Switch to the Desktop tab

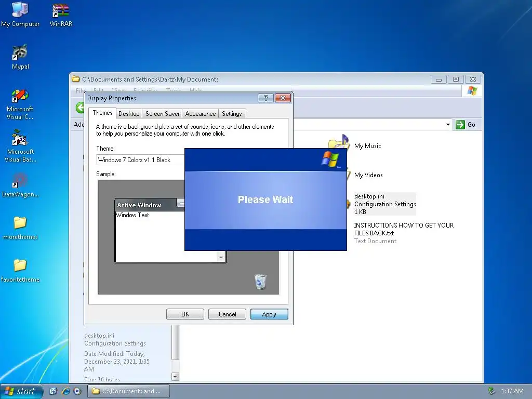129,114
